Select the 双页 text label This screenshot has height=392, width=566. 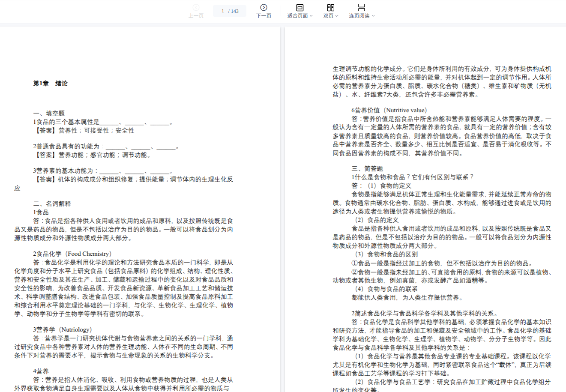pyautogui.click(x=328, y=16)
